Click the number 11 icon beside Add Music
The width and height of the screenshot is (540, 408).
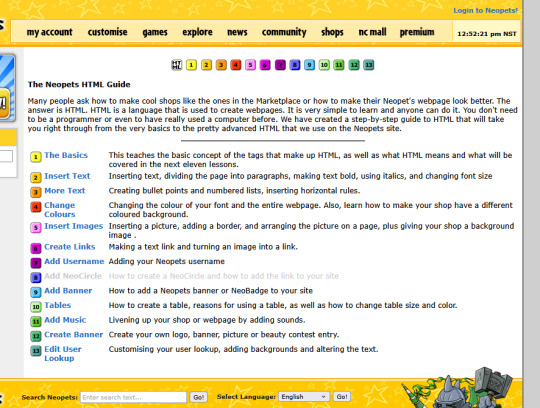pos(36,322)
